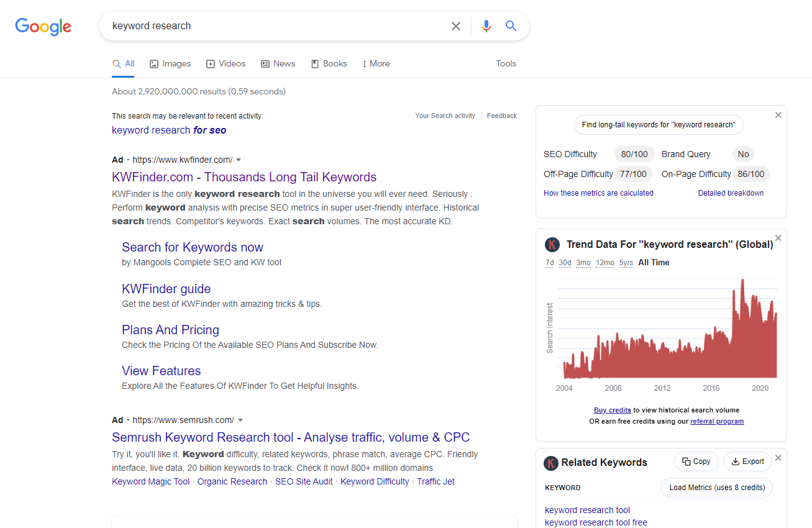This screenshot has width=812, height=528.
Task: Click the Keywords Everywhere logo in Trend Data
Action: coord(552,245)
